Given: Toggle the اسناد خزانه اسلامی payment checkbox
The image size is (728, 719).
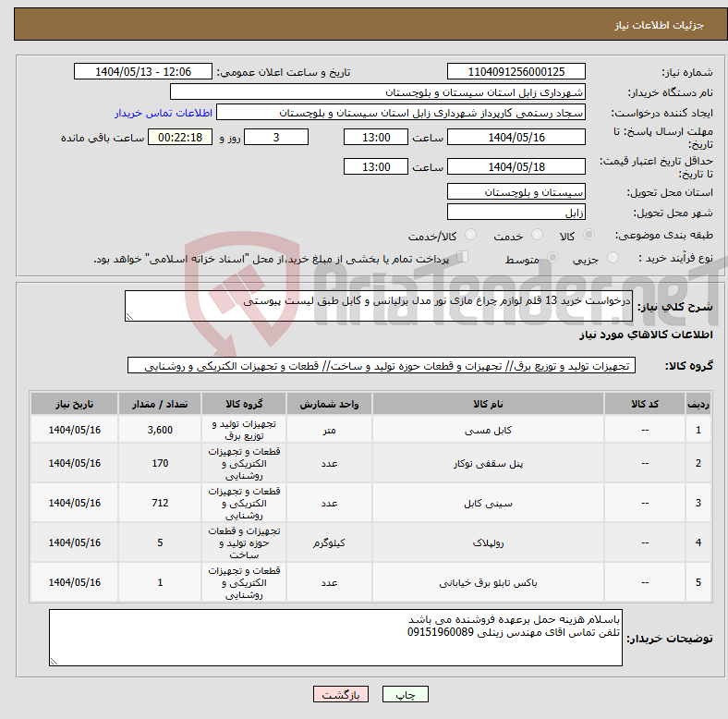Looking at the screenshot, I should pyautogui.click(x=463, y=257).
